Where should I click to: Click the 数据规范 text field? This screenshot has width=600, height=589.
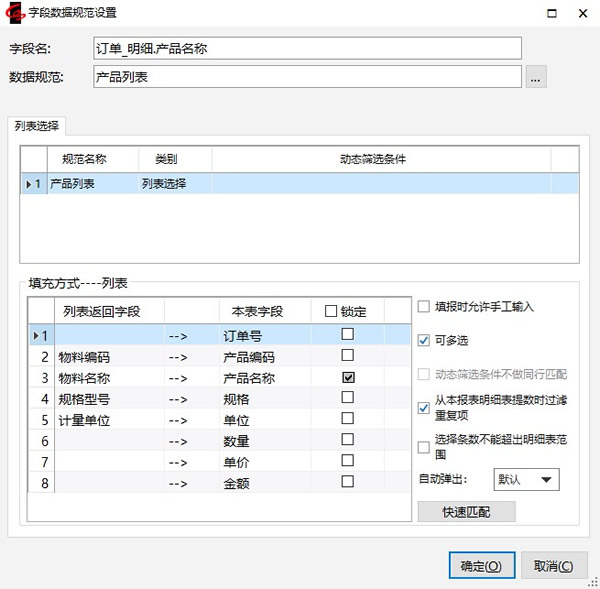307,77
